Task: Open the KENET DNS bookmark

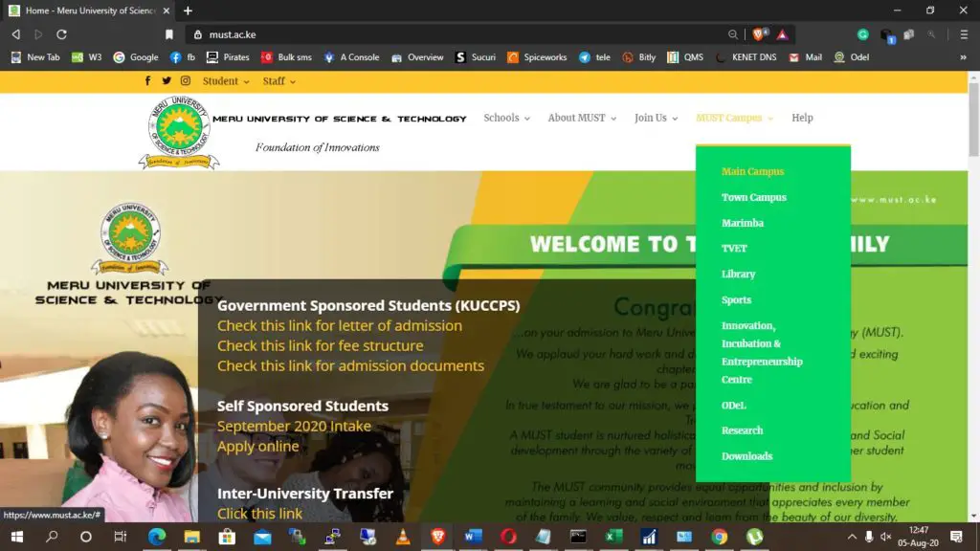Action: pyautogui.click(x=746, y=56)
